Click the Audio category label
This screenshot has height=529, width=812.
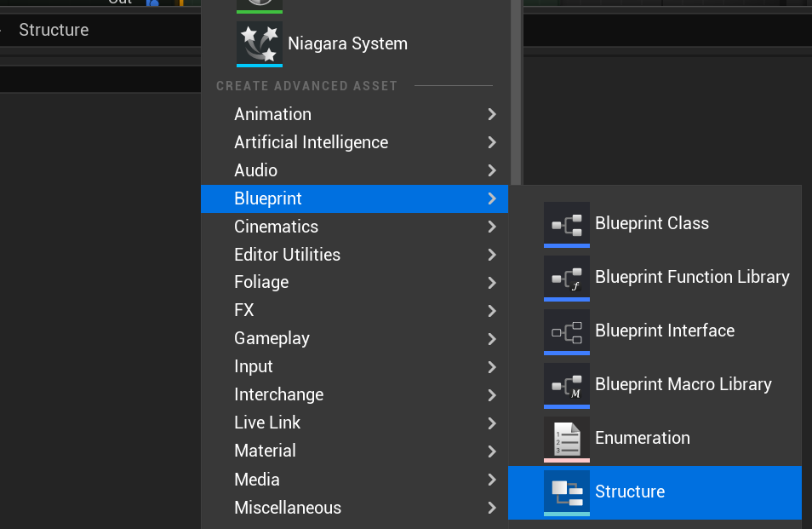pos(256,170)
